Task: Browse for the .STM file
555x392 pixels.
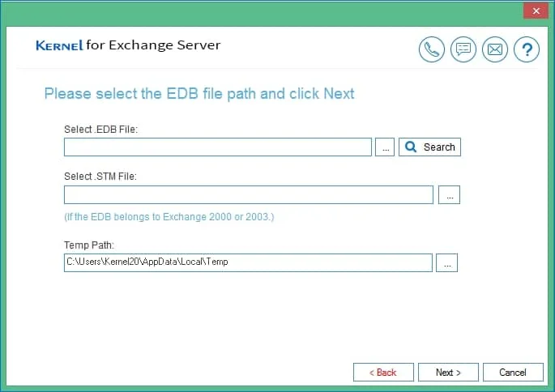Action: (x=449, y=195)
